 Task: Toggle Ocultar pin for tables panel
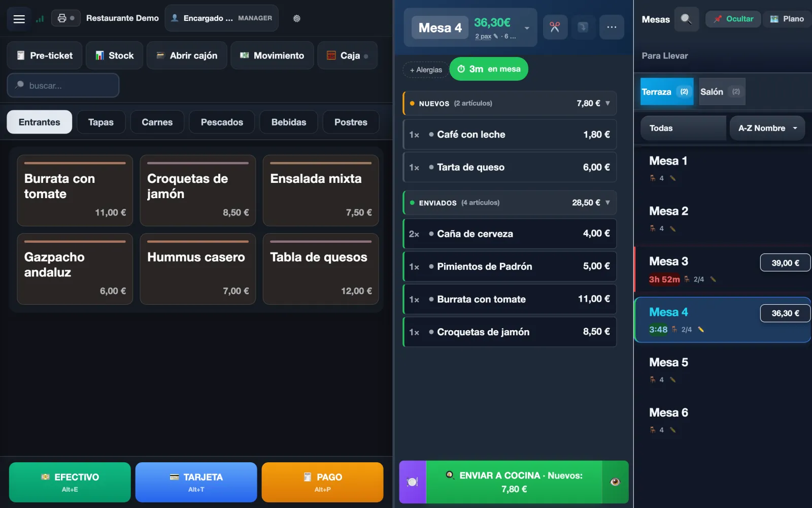[733, 19]
